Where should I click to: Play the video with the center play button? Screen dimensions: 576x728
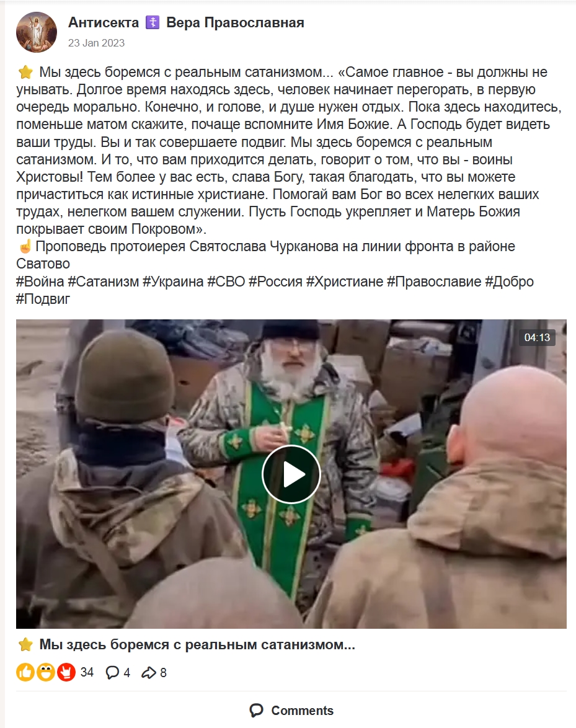[x=291, y=474]
